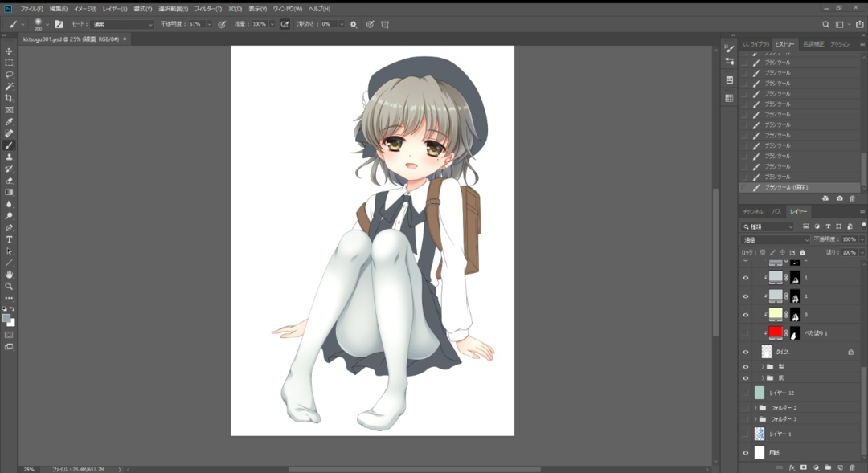This screenshot has height=473, width=868.
Task: Show the べた塗り 1 layer
Action: point(746,332)
